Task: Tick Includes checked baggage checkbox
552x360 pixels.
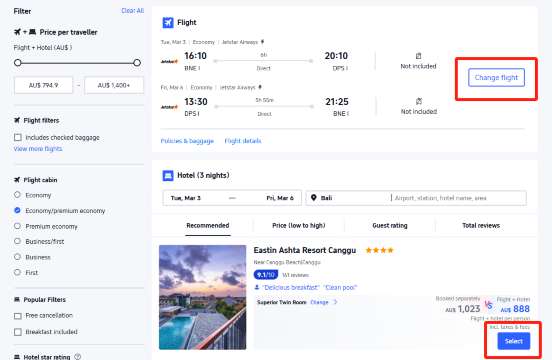Action: point(18,137)
